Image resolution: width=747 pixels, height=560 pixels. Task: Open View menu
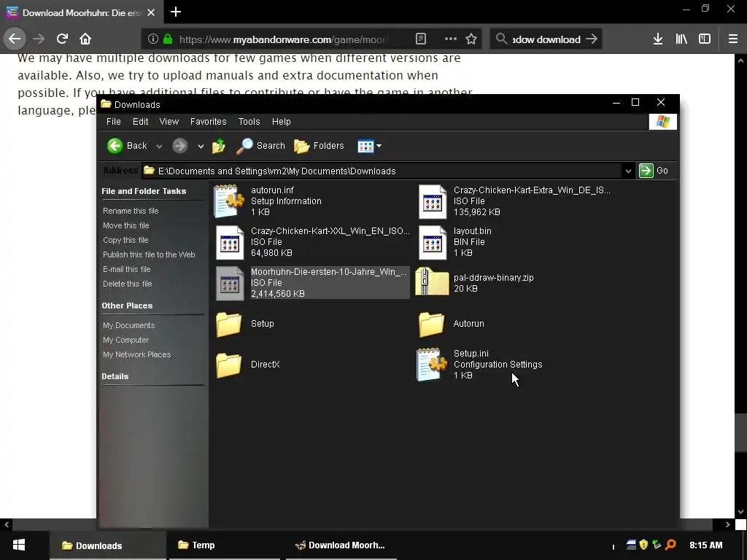(169, 122)
